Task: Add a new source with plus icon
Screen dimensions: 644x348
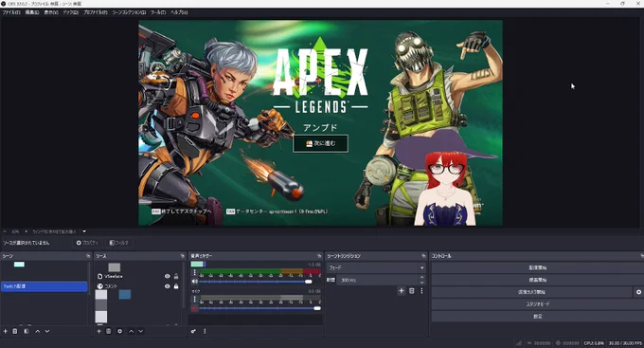Action: pyautogui.click(x=99, y=331)
